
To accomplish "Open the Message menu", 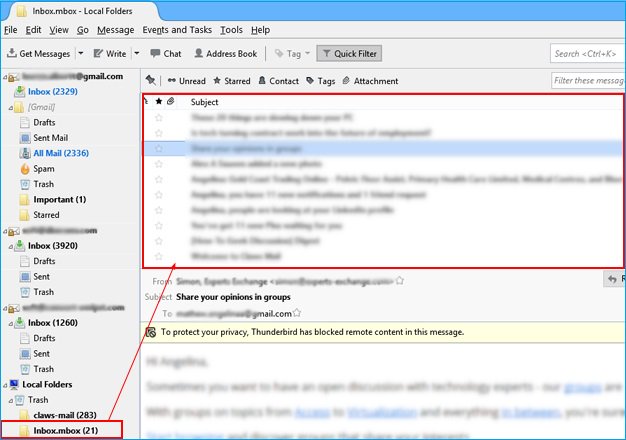I will pos(115,30).
